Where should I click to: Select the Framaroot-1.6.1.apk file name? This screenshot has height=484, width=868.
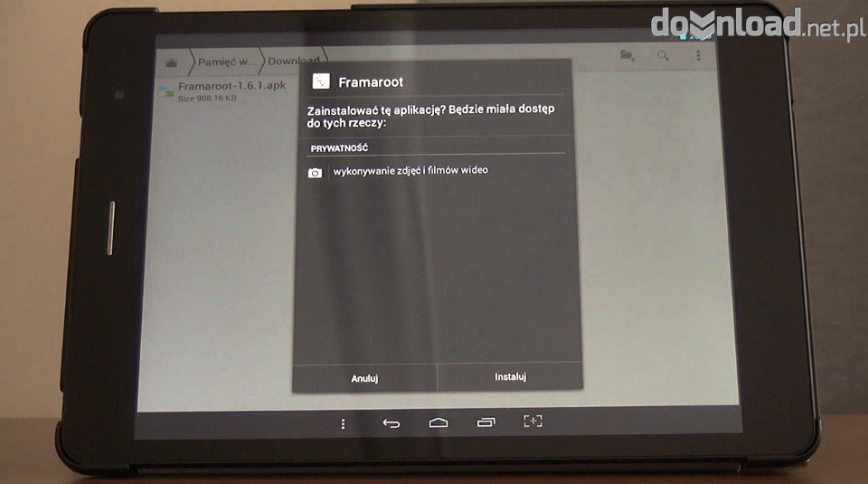(231, 86)
